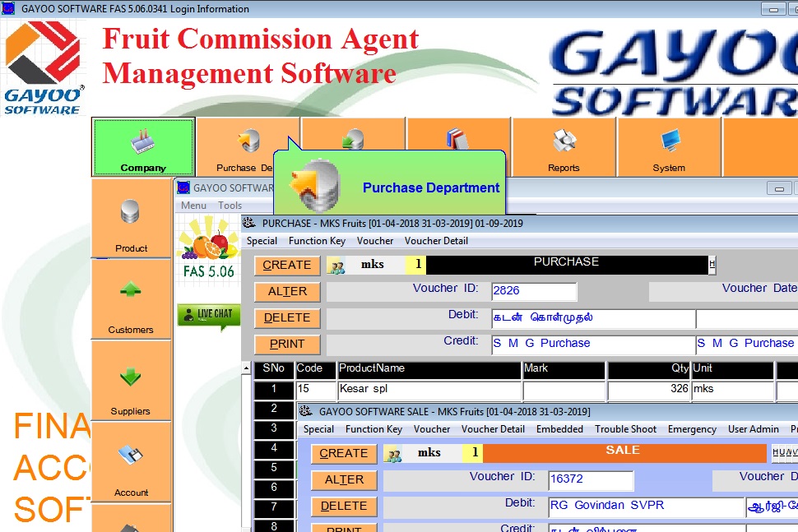
Task: Open the Account sidebar item
Action: [x=131, y=462]
